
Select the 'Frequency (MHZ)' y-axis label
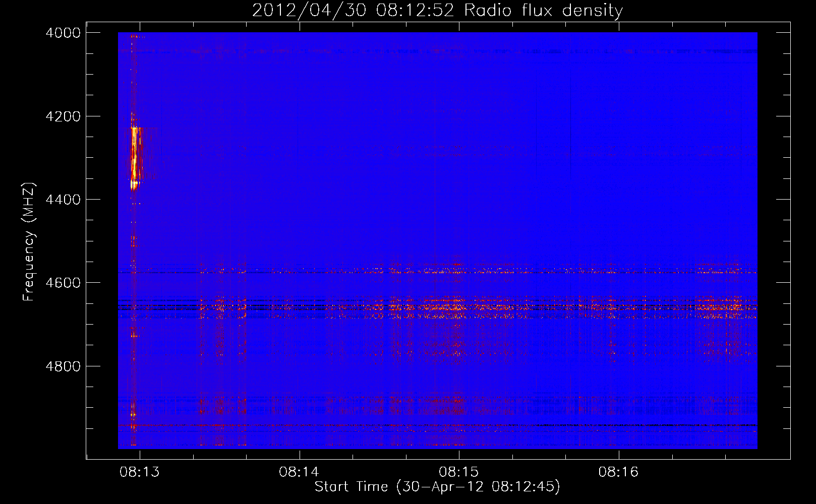pos(29,242)
